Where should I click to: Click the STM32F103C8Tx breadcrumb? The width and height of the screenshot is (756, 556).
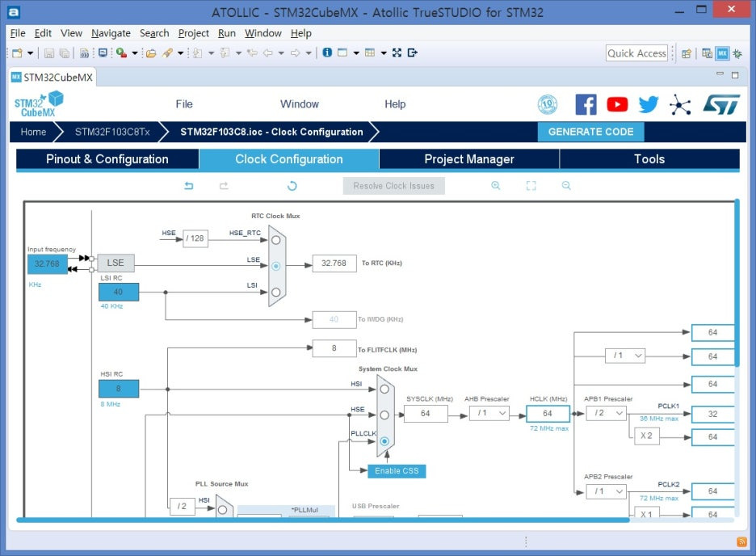point(112,132)
